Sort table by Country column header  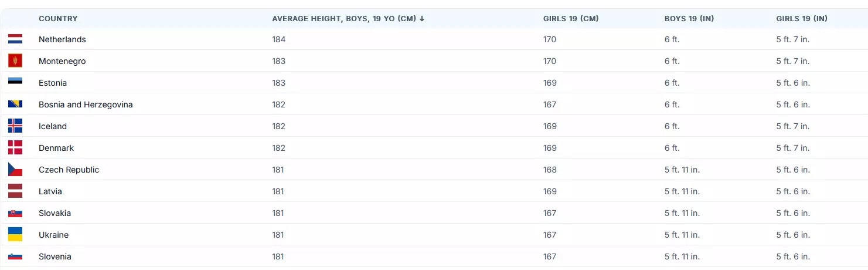point(58,19)
